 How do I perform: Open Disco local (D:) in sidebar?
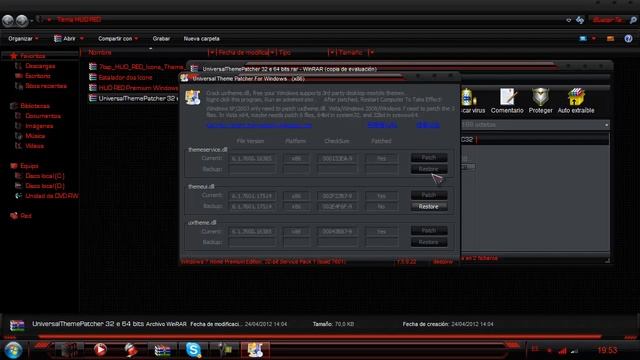pyautogui.click(x=45, y=186)
